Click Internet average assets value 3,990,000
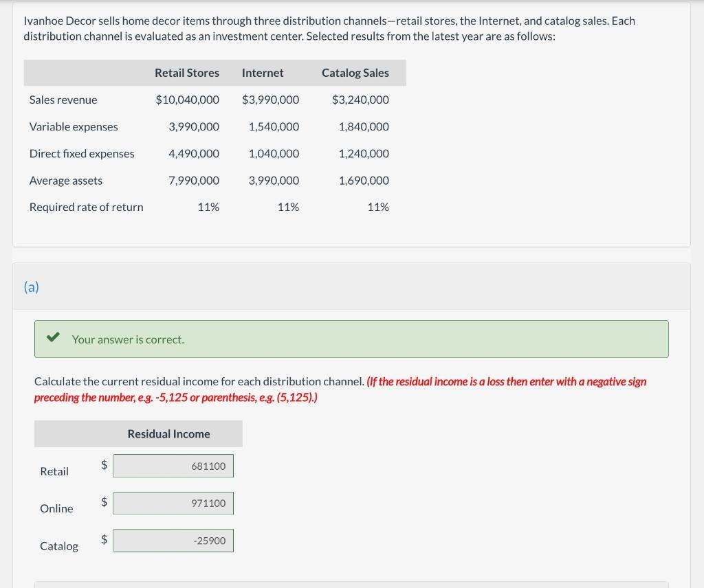704x588 pixels. (274, 180)
